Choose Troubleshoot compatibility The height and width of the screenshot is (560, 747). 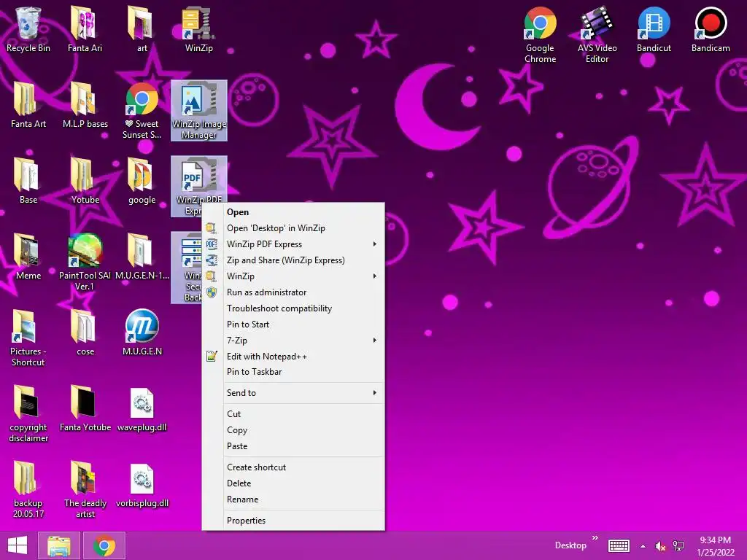point(293,308)
